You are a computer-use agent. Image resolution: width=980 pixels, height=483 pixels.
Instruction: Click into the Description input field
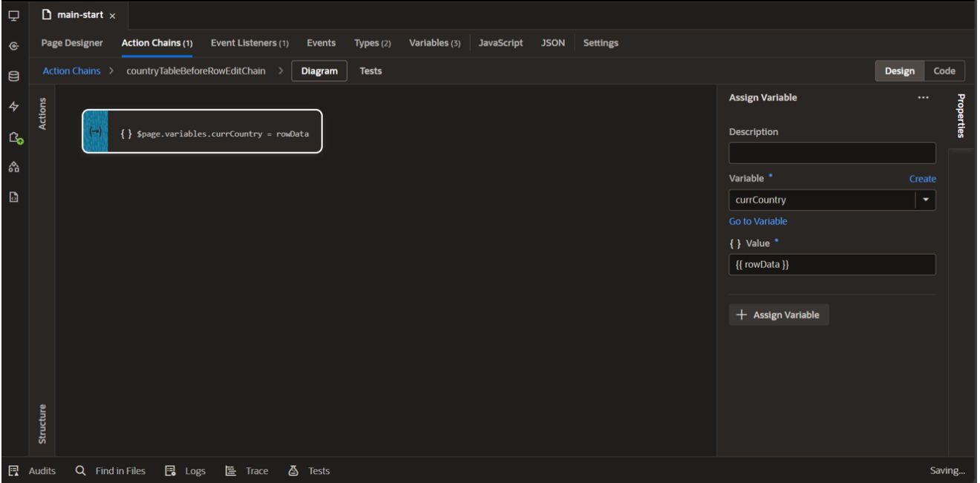pos(832,154)
